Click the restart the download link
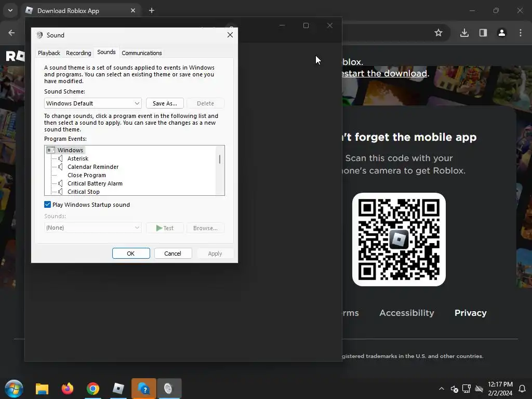This screenshot has height=399, width=532. (x=384, y=73)
